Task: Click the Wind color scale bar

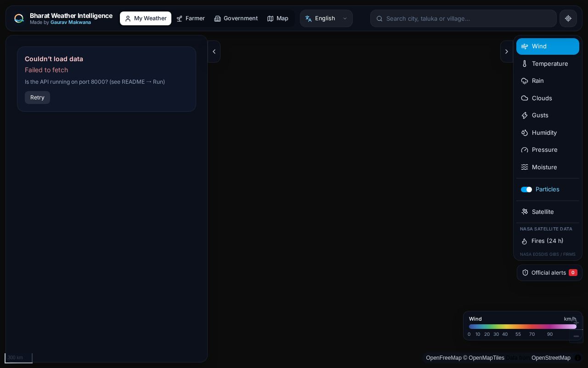Action: pos(523,327)
